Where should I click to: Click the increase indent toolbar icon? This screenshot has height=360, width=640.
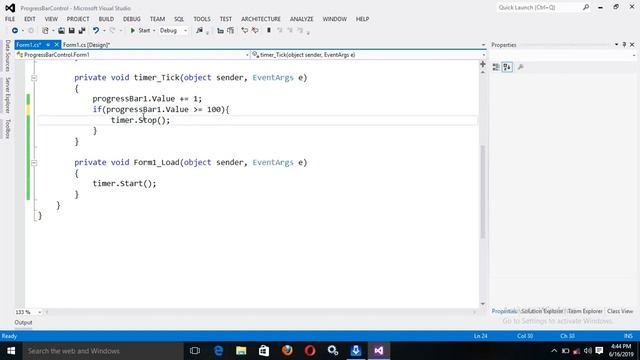[231, 31]
